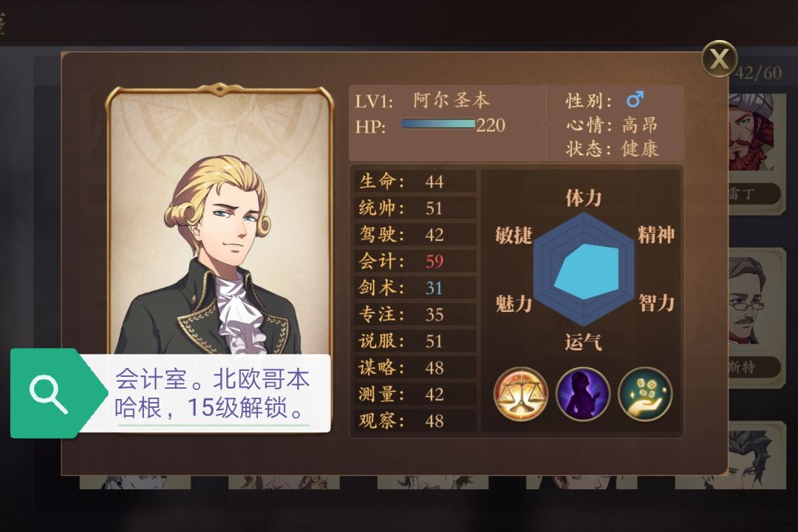Tap the blue hexagon radar chart

[583, 268]
